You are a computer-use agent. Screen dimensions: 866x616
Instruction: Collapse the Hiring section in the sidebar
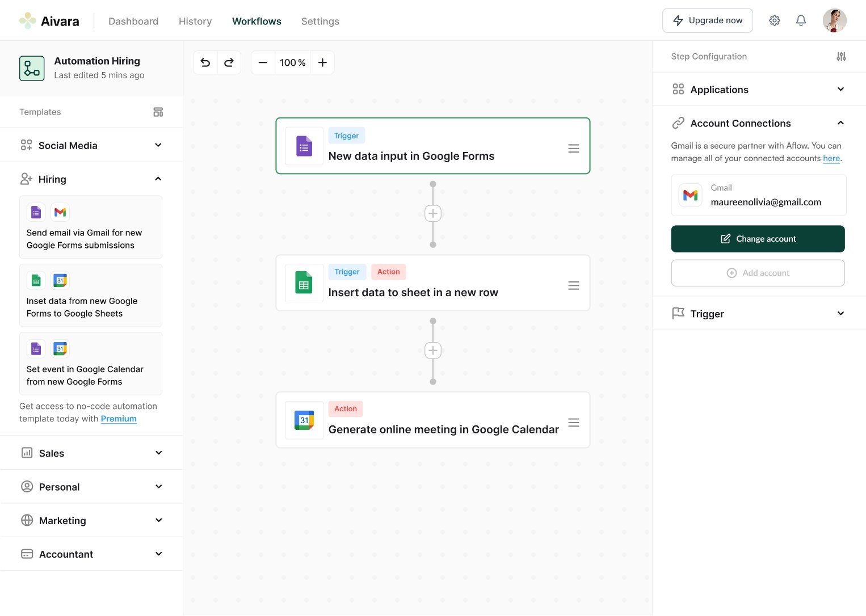pos(158,178)
